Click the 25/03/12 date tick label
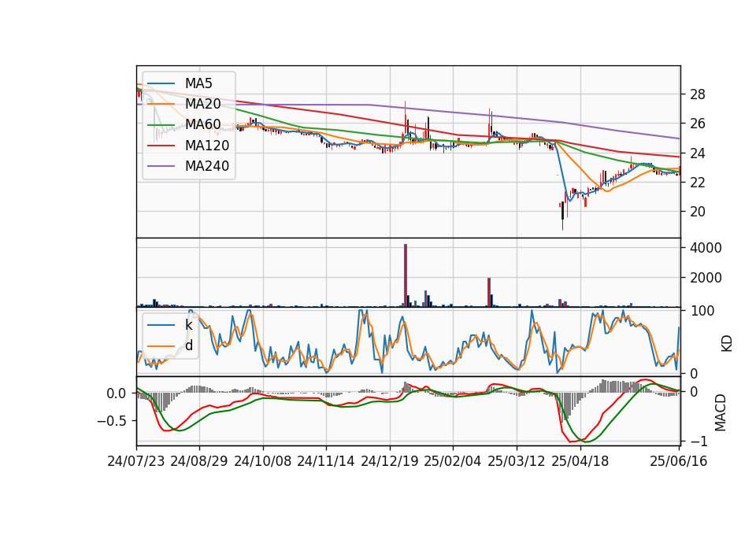Image resolution: width=756 pixels, height=543 pixels. [x=517, y=461]
